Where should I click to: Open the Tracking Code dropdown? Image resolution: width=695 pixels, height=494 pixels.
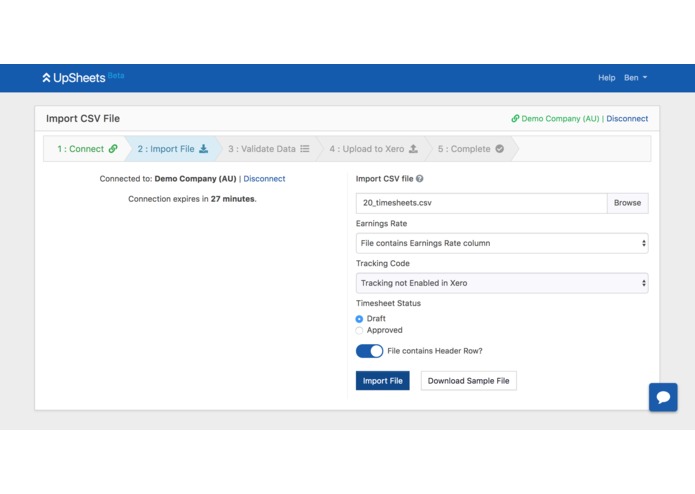coord(502,283)
